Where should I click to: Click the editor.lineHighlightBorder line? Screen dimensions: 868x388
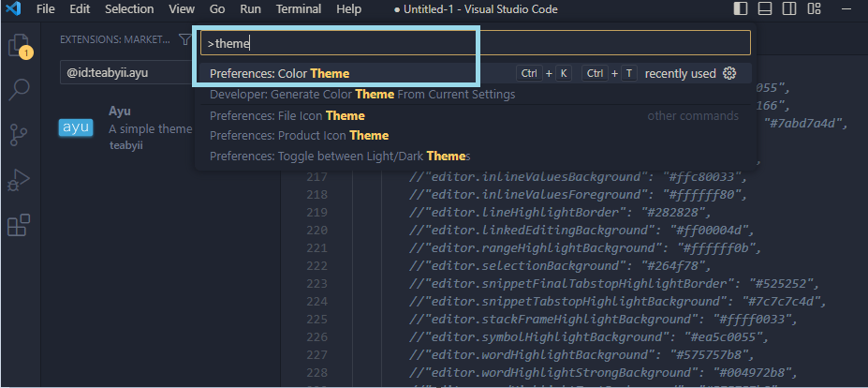point(560,213)
